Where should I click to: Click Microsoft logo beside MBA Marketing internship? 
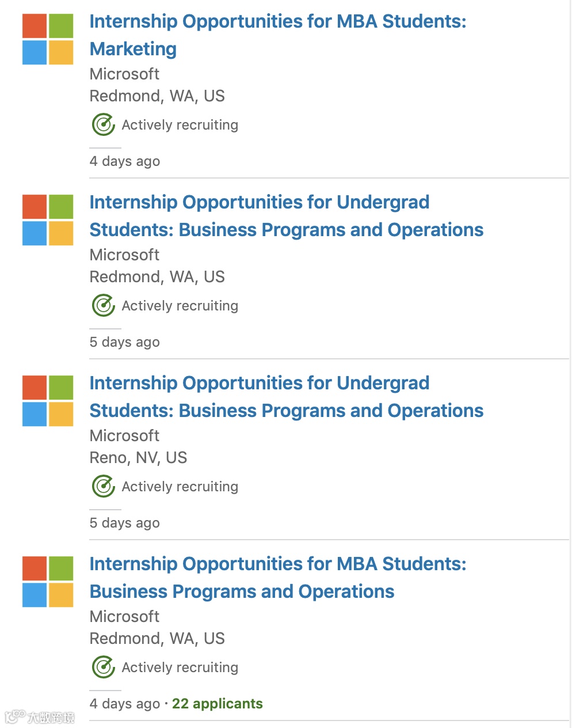pyautogui.click(x=48, y=39)
